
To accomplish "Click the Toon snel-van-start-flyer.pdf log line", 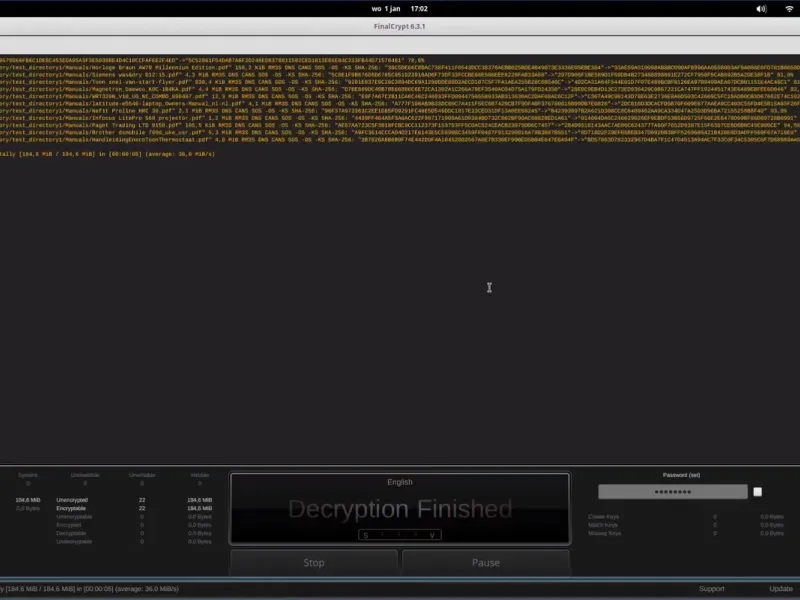I will [x=400, y=82].
